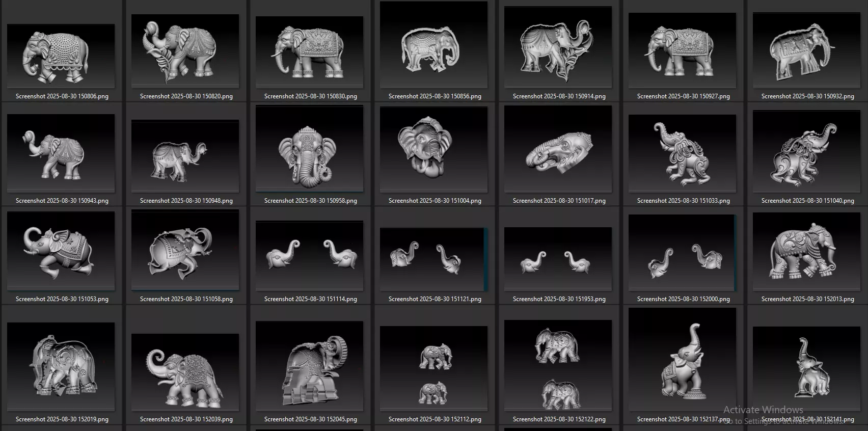Viewport: 868px width, 431px height.
Task: Select thumbnail of Screenshot 2025-08-30 150856.png
Action: coord(434,45)
